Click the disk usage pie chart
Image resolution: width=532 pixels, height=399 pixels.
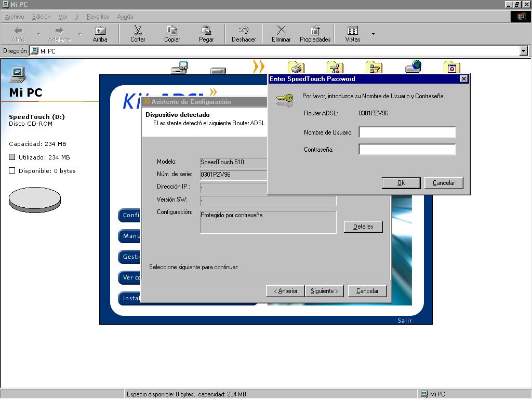(35, 199)
